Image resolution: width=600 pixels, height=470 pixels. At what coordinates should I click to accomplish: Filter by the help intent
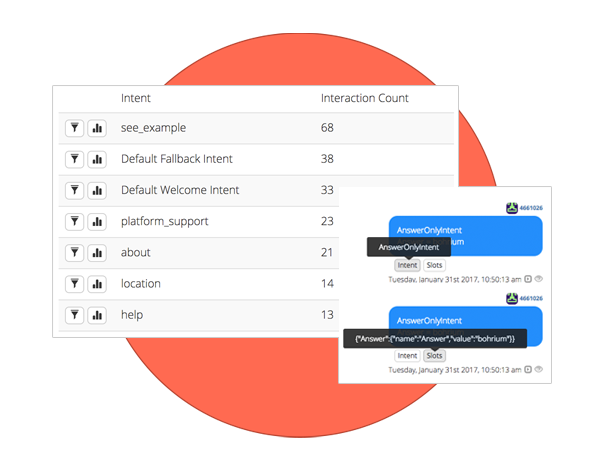[x=75, y=315]
